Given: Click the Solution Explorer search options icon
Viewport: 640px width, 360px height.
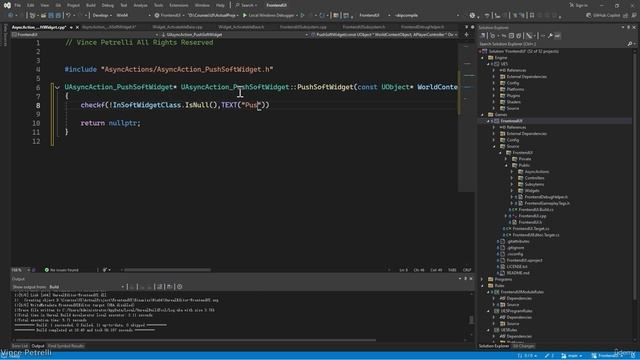Looking at the screenshot, I should coord(630,44).
